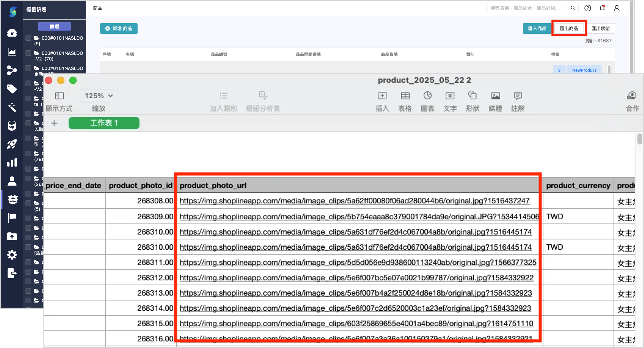Viewport: 644px width, 348px height.
Task: Tick the 000#0101NASLDO 更新 tag checkbox
Action: coord(28,68)
